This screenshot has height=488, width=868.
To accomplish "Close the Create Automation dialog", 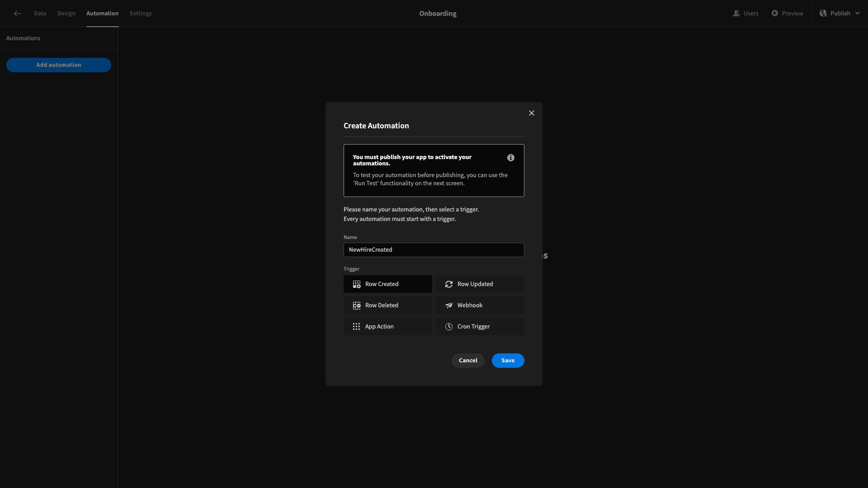I will click(531, 113).
